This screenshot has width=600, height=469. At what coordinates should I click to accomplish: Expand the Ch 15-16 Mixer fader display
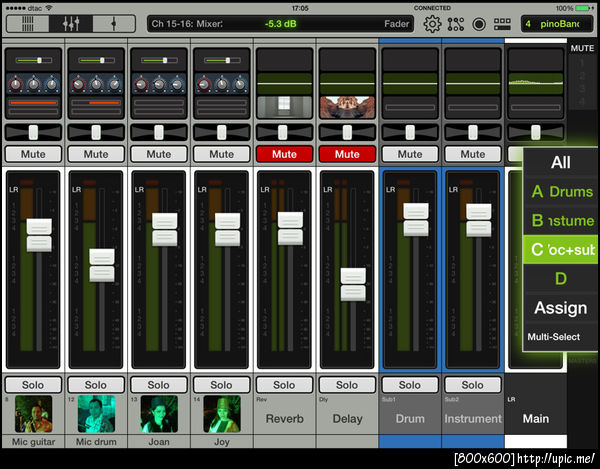tap(283, 23)
